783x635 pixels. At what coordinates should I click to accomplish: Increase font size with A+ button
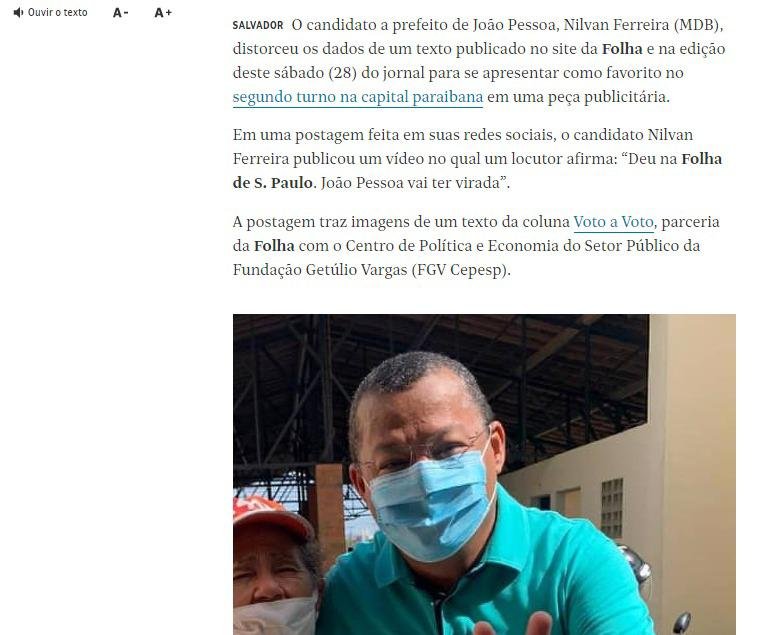tap(163, 13)
